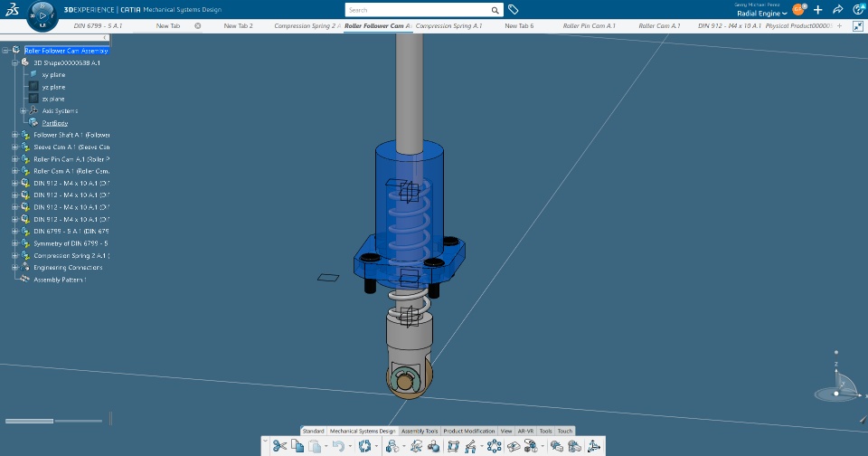Click the tag icon beside search box
Image resolution: width=868 pixels, height=456 pixels.
(x=514, y=9)
